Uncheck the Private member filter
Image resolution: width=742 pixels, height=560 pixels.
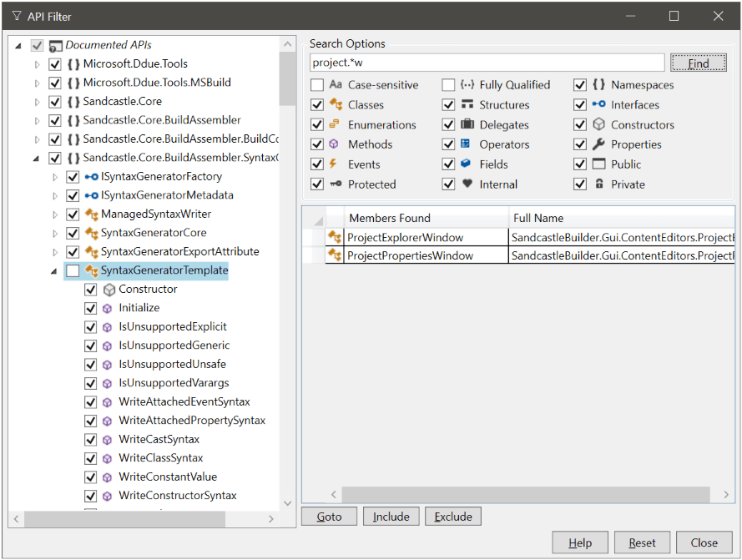(580, 184)
